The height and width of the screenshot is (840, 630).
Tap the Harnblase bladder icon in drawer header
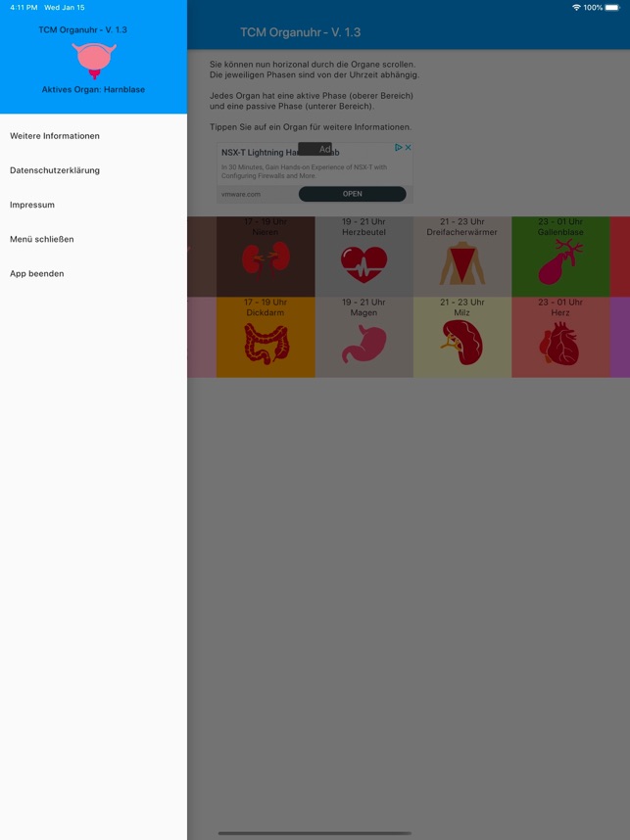pyautogui.click(x=94, y=61)
